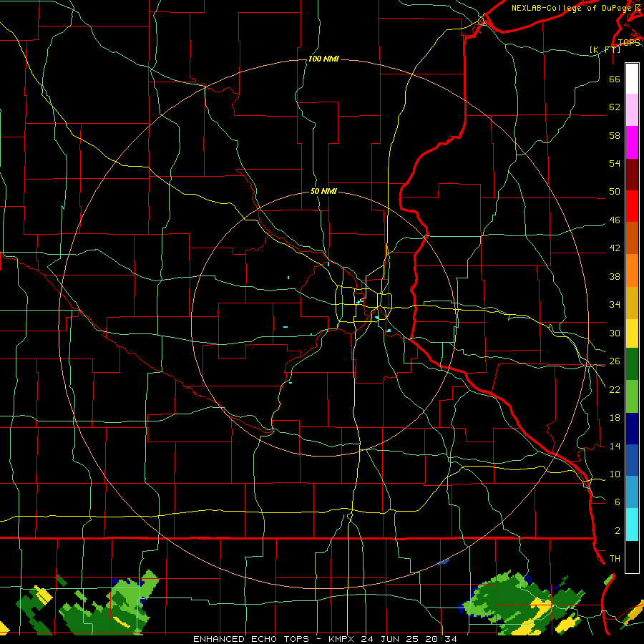Click the '50 NMI' range ring label

coord(323,191)
